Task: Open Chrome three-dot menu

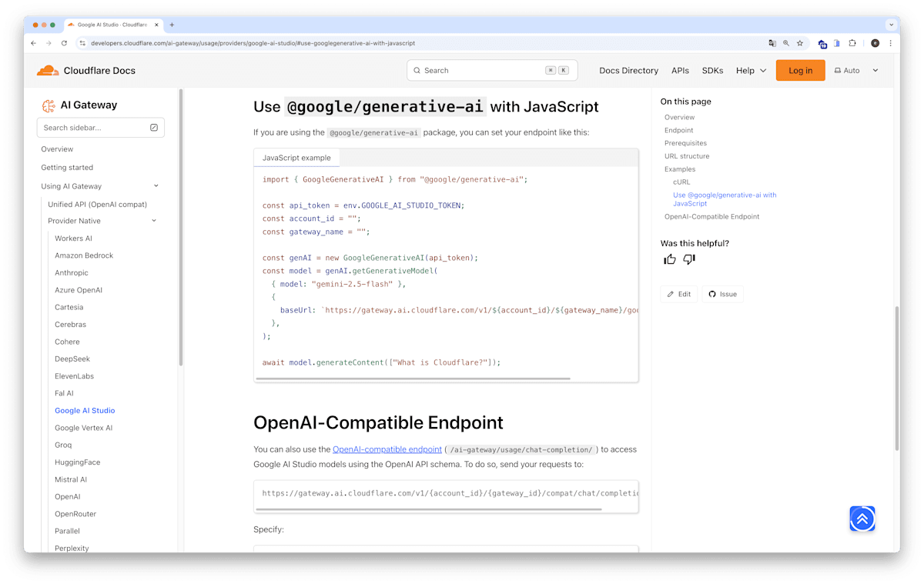Action: pyautogui.click(x=890, y=43)
